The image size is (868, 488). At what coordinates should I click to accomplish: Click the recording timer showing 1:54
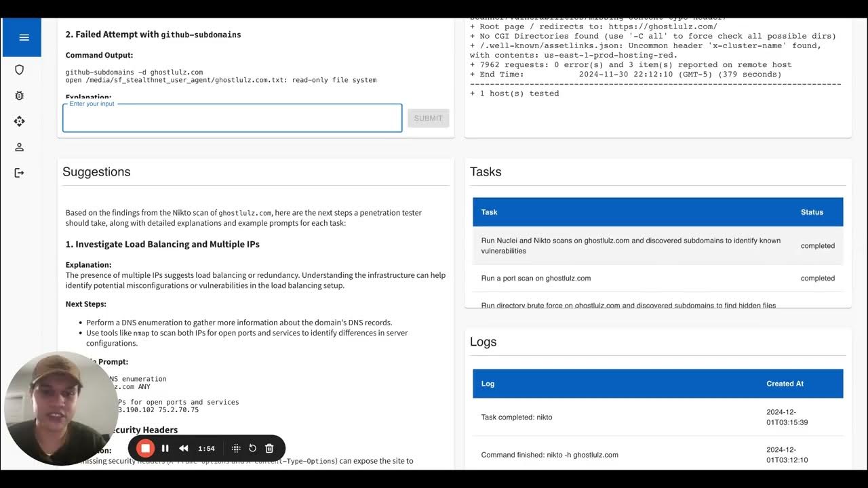[x=206, y=448]
